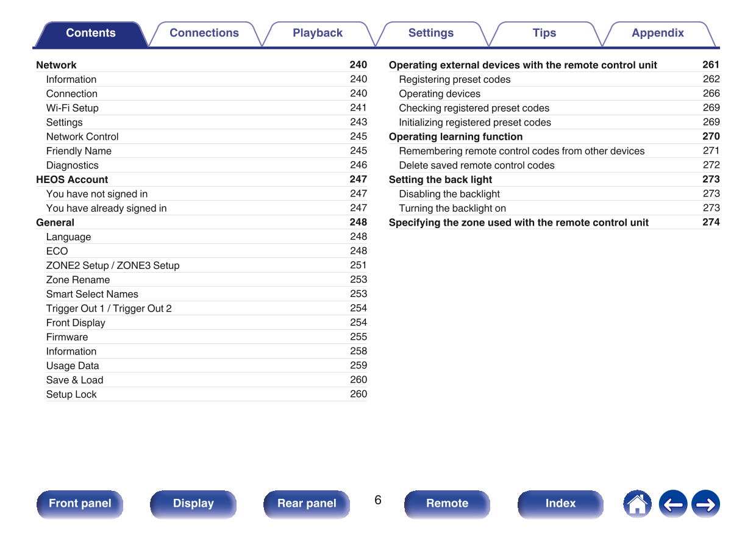
Task: Jump to HEOS Account section
Action: tap(72, 179)
